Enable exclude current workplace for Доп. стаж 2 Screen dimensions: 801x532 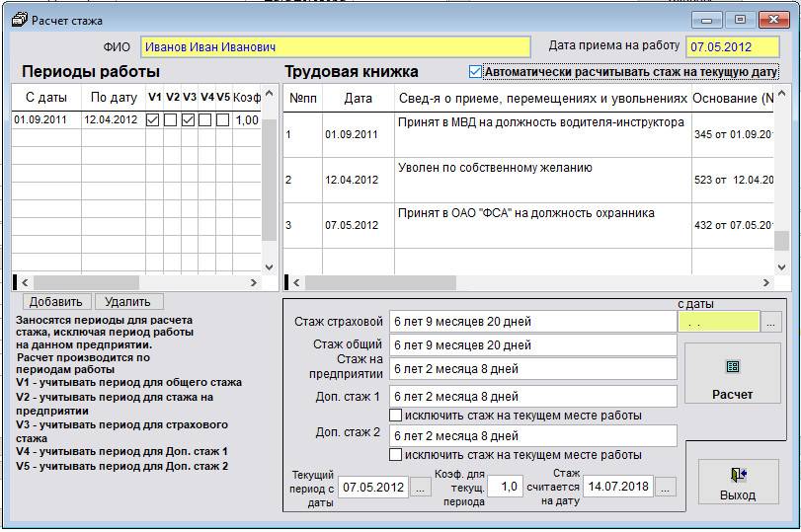[396, 455]
